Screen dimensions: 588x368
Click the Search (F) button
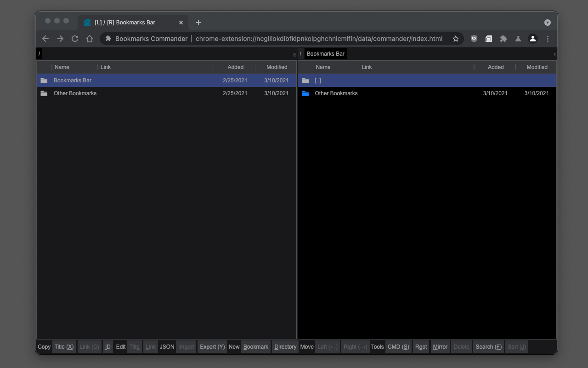pos(488,347)
